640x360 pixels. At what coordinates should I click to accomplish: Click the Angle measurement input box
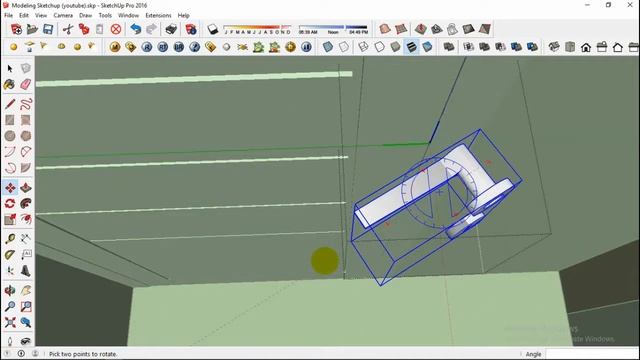click(591, 354)
